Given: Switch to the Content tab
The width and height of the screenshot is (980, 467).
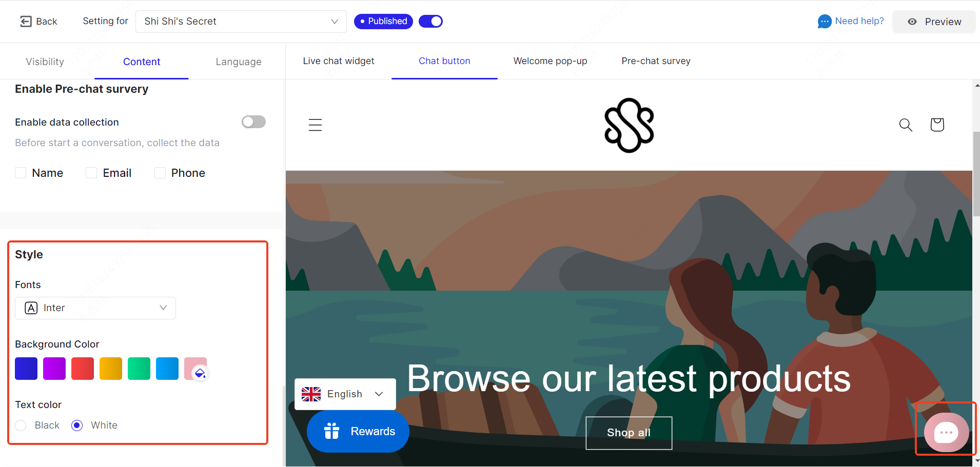Looking at the screenshot, I should [142, 62].
